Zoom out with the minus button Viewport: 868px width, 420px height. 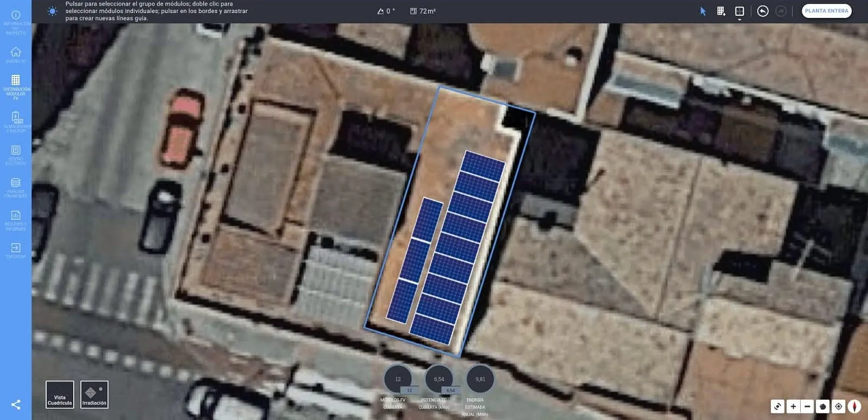(x=807, y=406)
